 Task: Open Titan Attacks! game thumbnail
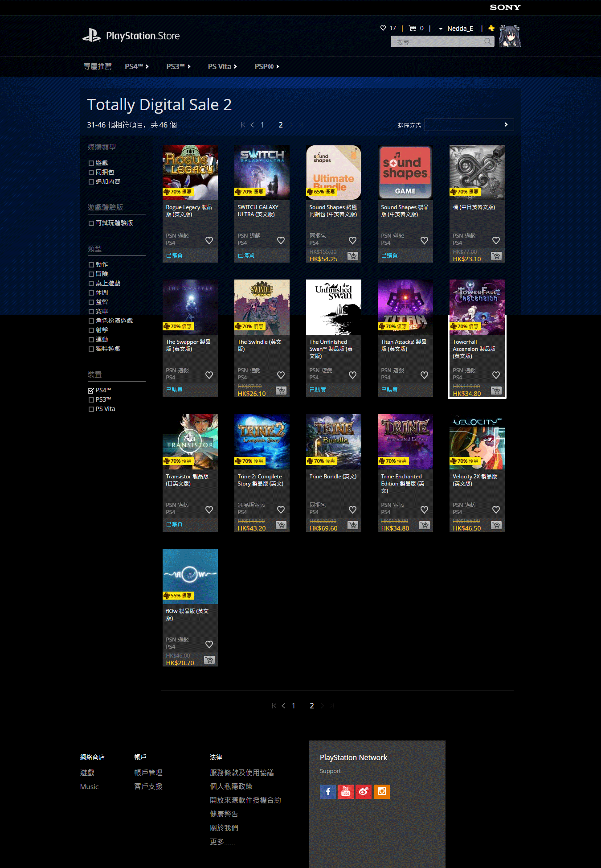tap(405, 307)
